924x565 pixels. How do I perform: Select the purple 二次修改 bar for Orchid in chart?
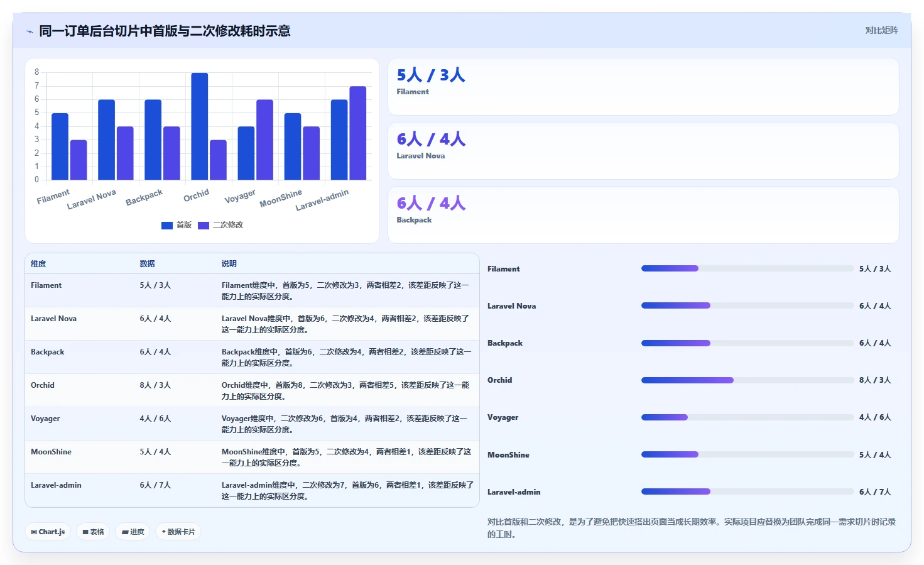pyautogui.click(x=218, y=160)
